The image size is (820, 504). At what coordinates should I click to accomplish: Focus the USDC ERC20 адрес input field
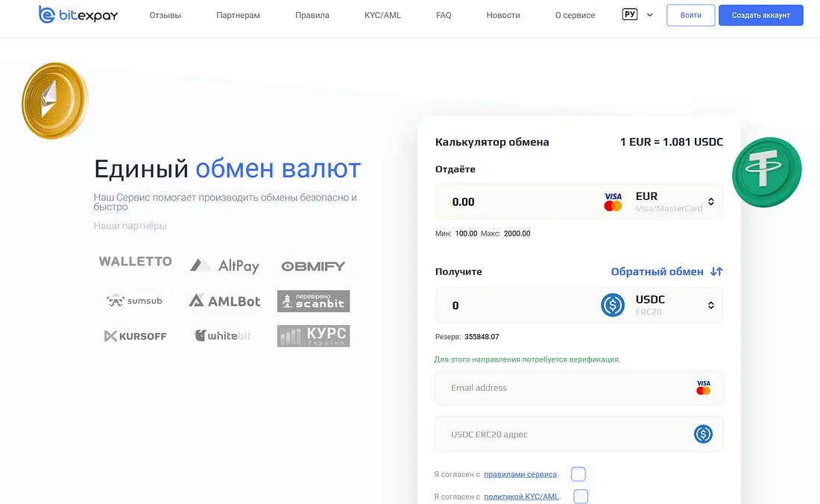point(579,434)
